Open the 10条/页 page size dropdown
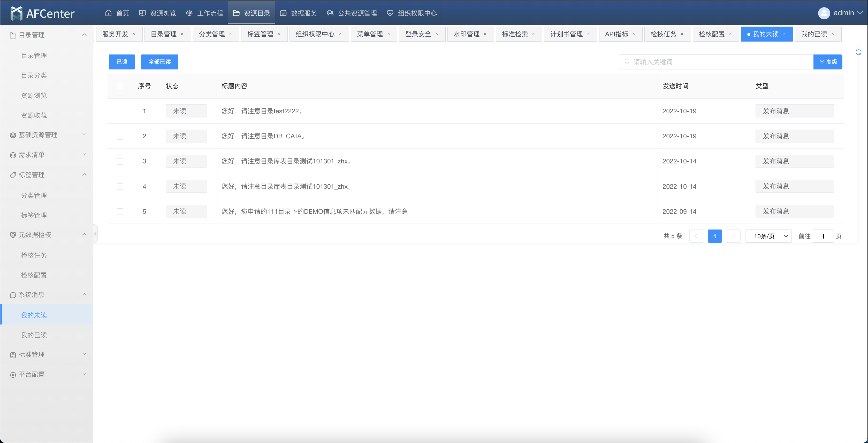 768,236
